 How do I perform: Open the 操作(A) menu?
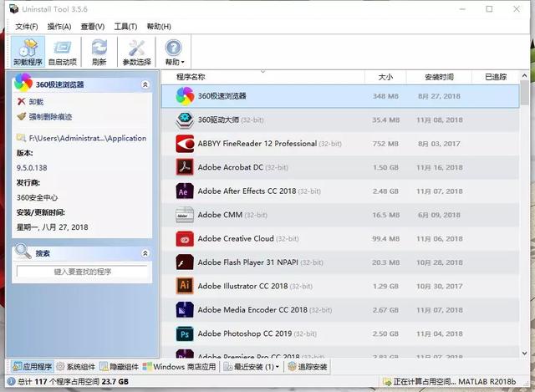tap(59, 27)
